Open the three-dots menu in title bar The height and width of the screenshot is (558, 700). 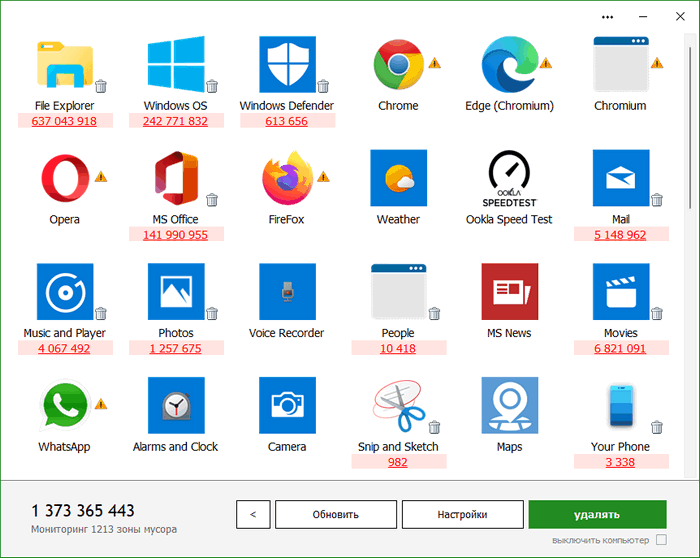(x=607, y=17)
